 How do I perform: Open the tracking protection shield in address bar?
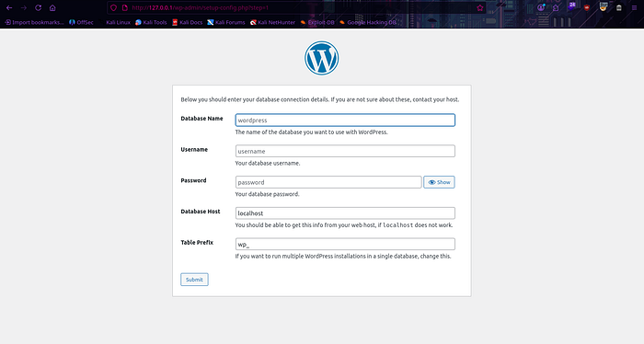tap(114, 7)
